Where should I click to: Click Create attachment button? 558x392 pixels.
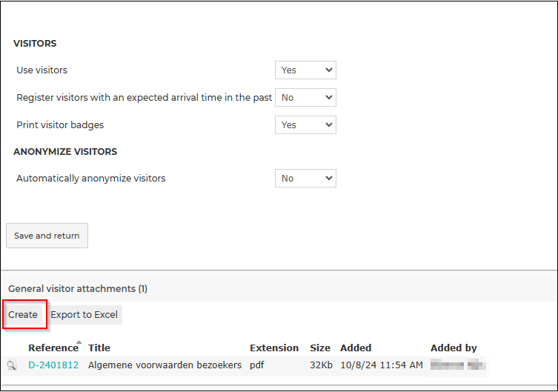(x=24, y=315)
